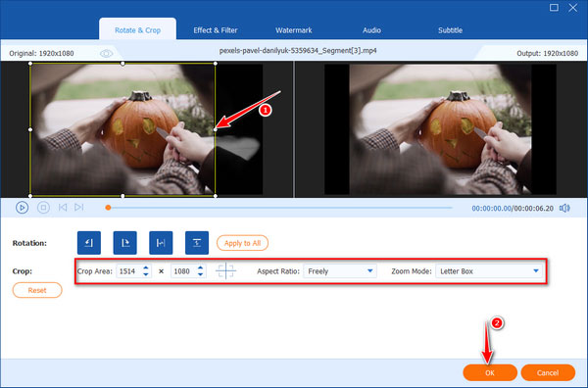Open the Aspect Ratio dropdown

click(x=340, y=271)
